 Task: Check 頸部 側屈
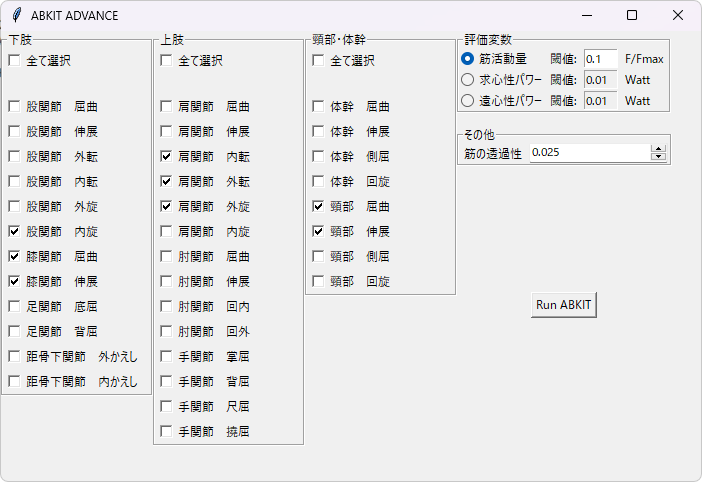click(x=318, y=256)
